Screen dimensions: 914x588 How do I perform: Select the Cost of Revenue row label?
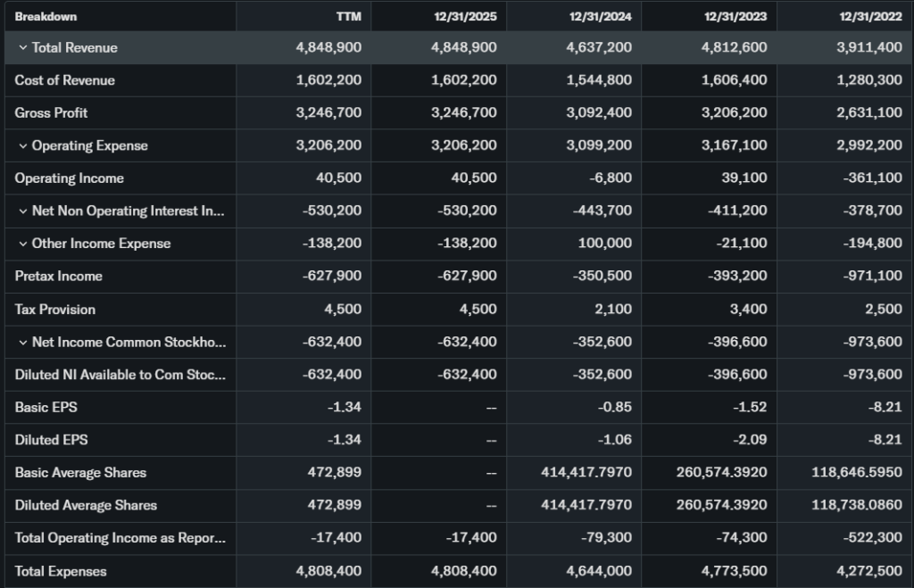pyautogui.click(x=64, y=80)
